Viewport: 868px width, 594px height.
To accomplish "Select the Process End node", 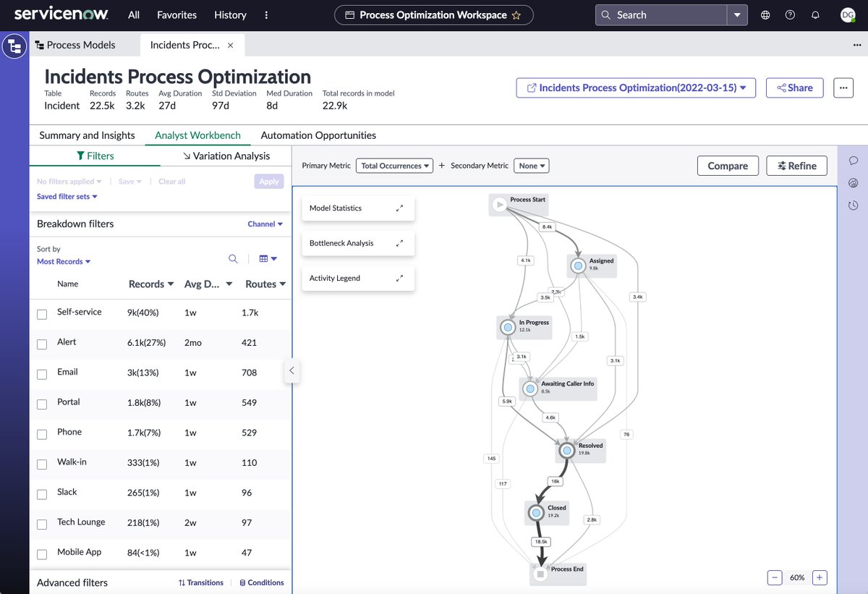I will [557, 574].
